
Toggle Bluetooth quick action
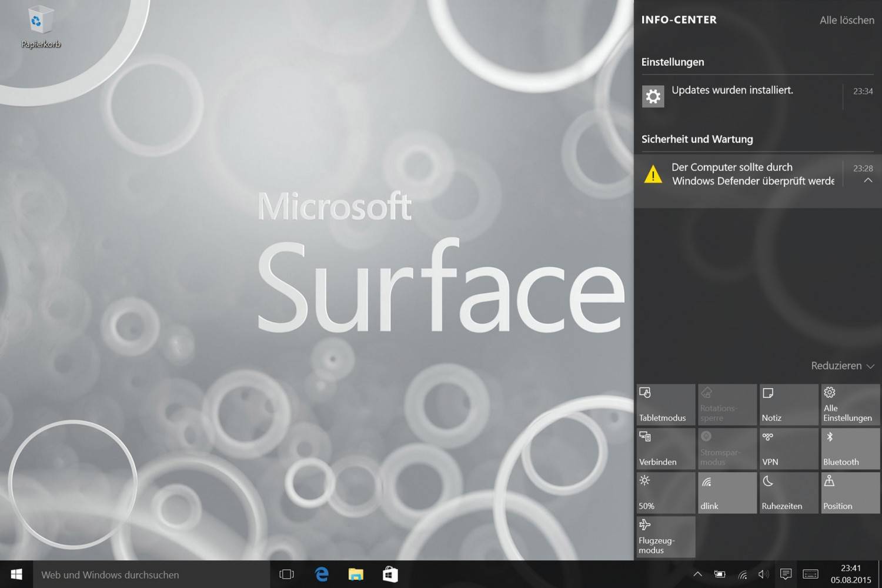click(850, 449)
